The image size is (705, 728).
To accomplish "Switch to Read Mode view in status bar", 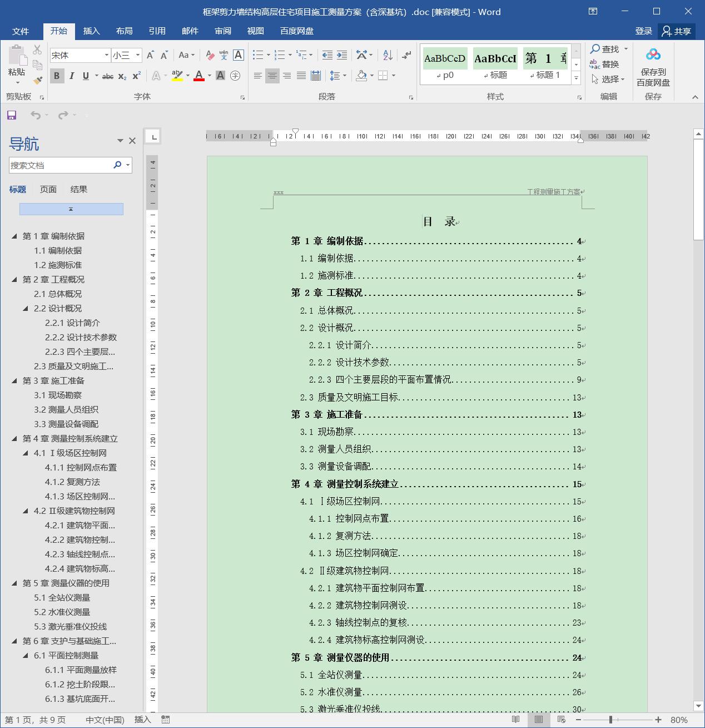I will [x=515, y=720].
